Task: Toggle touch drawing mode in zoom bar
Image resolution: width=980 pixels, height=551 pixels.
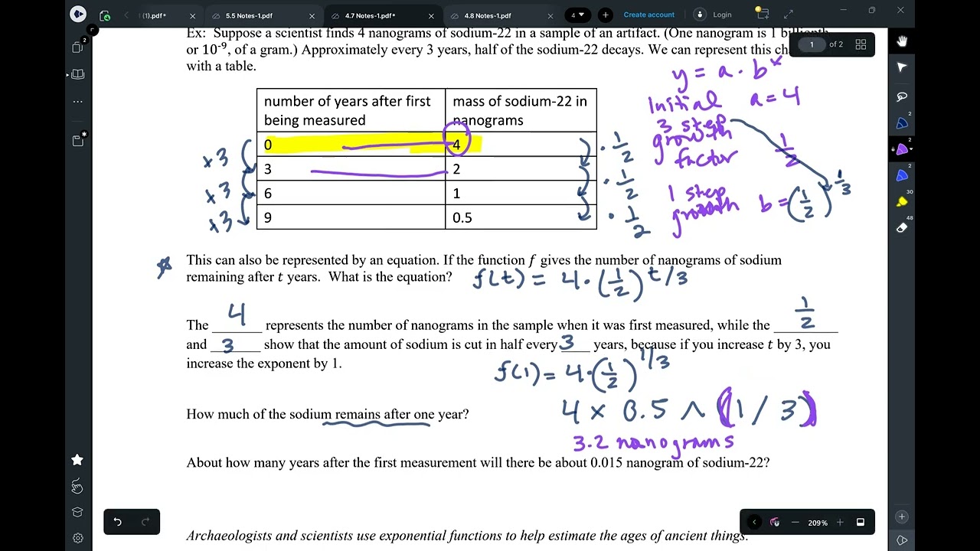Action: point(775,522)
